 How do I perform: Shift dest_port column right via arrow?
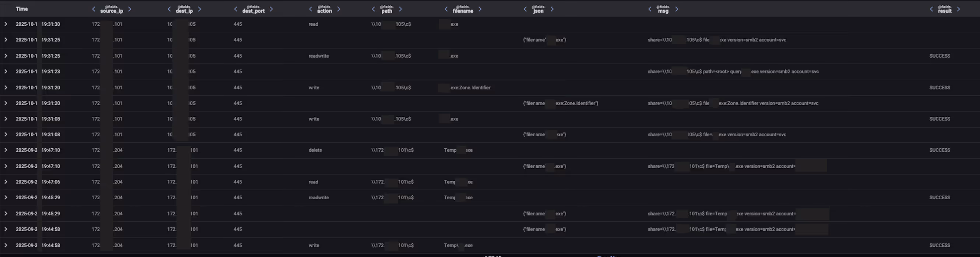point(271,9)
